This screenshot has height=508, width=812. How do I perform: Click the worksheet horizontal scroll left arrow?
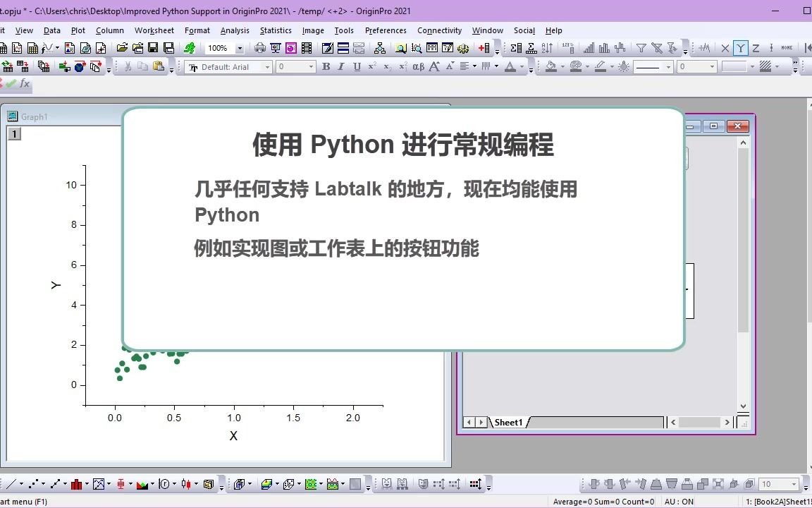(x=673, y=423)
